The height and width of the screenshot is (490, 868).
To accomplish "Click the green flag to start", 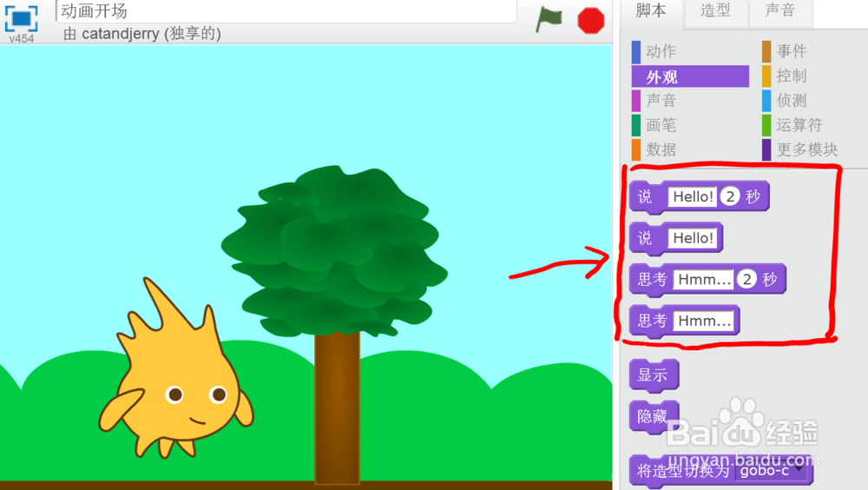I will 549,20.
